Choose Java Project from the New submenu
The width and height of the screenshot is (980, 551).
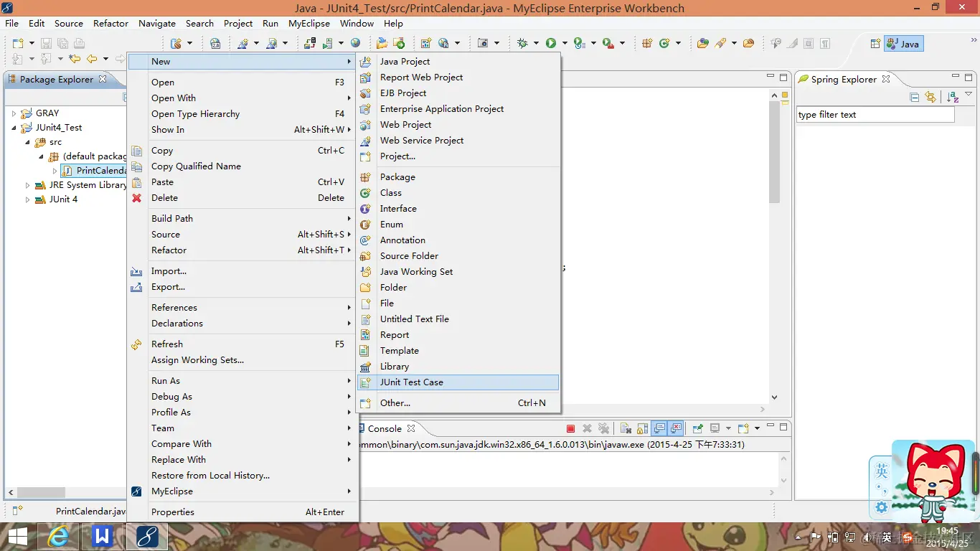(458, 62)
